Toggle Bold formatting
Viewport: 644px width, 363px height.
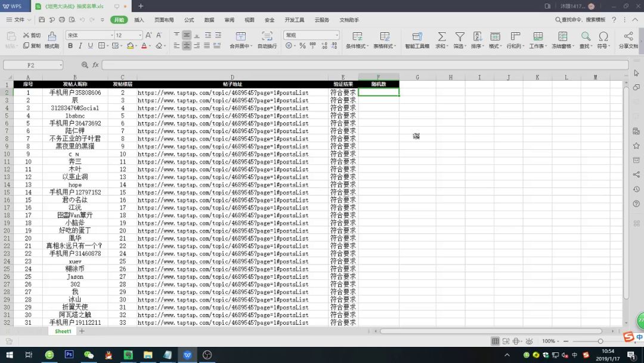click(x=70, y=45)
